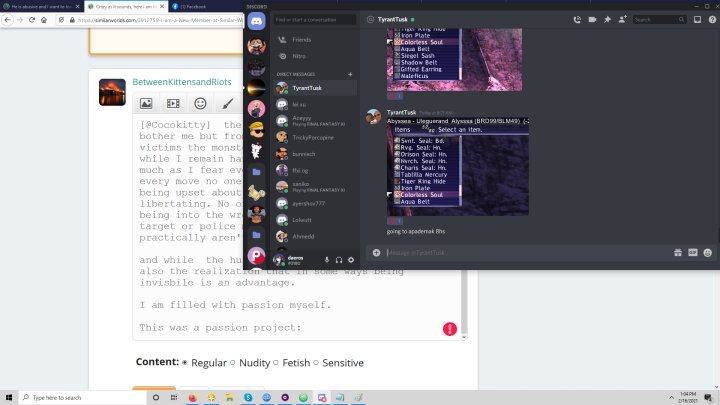Select the TyrantTusk direct message
The width and height of the screenshot is (720, 405).
[315, 88]
